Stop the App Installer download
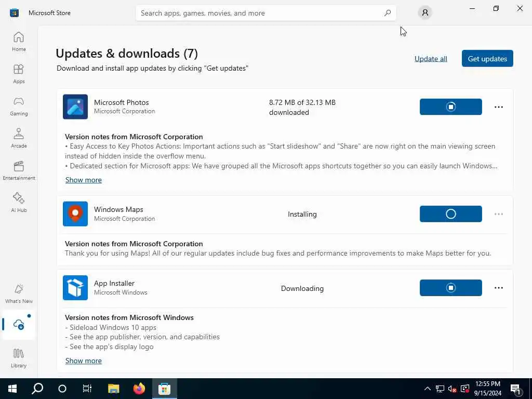The image size is (532, 399). (450, 288)
